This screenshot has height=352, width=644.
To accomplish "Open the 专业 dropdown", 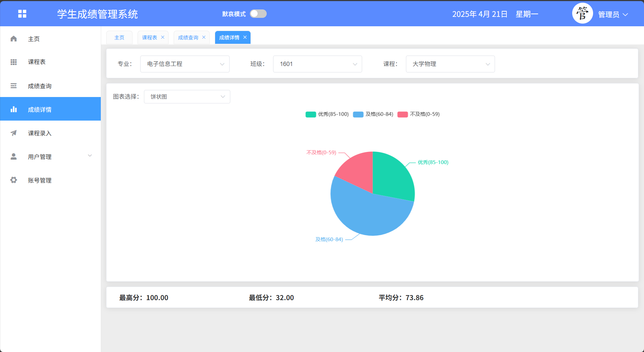I will pos(185,64).
